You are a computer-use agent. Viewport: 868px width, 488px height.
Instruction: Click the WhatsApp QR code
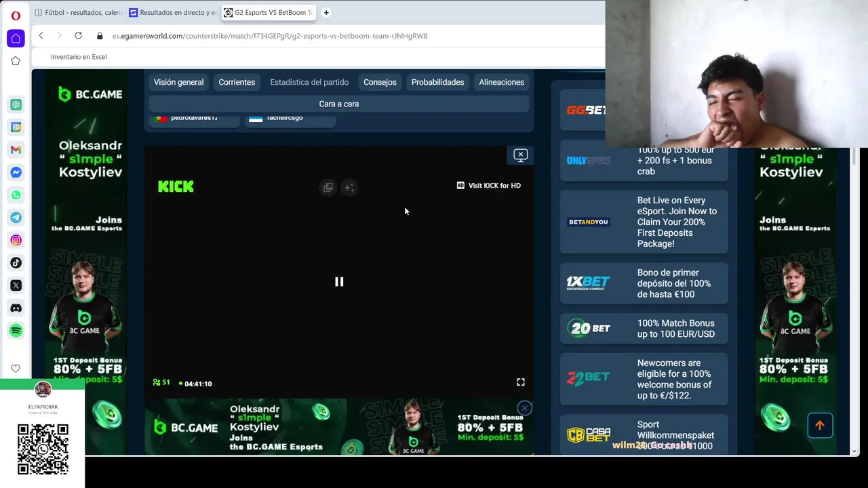click(x=43, y=449)
